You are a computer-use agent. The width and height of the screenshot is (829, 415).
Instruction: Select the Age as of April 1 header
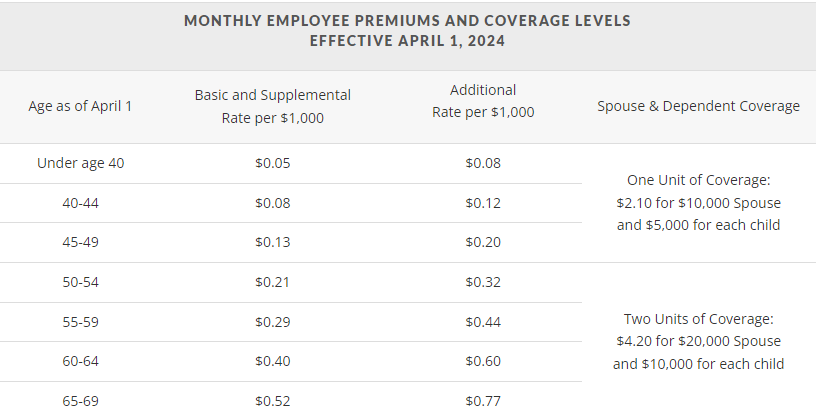point(81,105)
